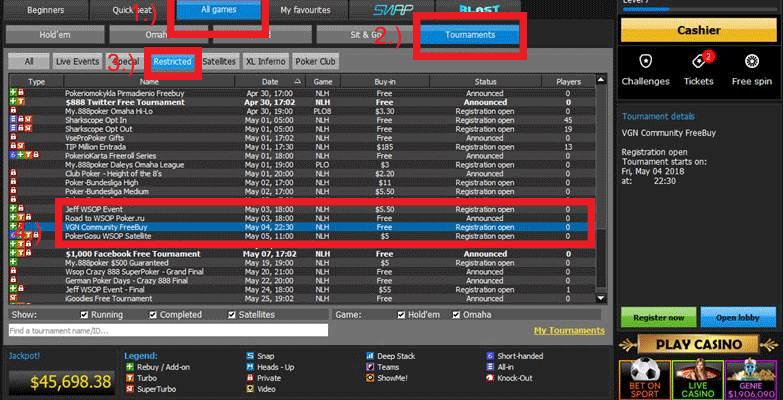Click the Heads-Up legend icon
The height and width of the screenshot is (400, 783).
click(250, 367)
